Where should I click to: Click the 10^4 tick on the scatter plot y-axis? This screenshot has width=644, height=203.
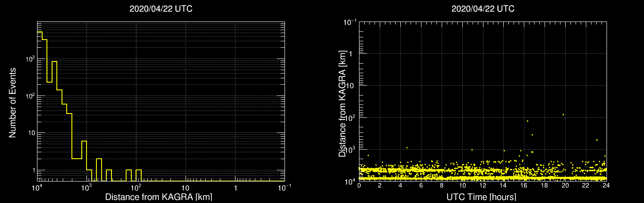(351, 181)
